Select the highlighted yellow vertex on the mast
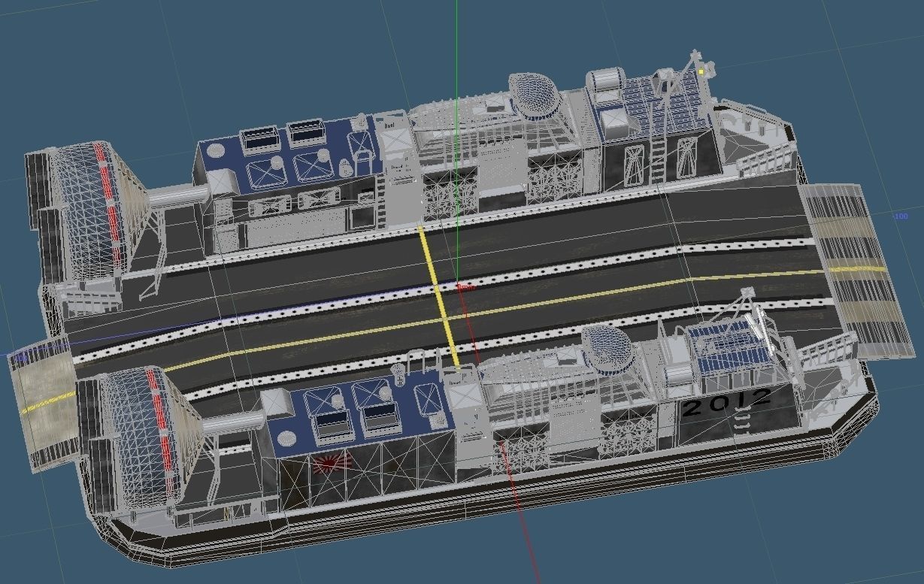Screen dimensions: 924x584 coord(701,70)
